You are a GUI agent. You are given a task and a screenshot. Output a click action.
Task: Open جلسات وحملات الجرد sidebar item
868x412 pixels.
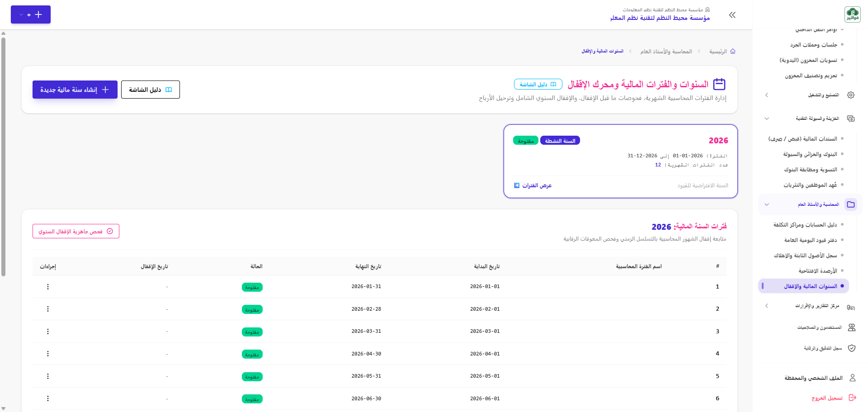click(814, 45)
